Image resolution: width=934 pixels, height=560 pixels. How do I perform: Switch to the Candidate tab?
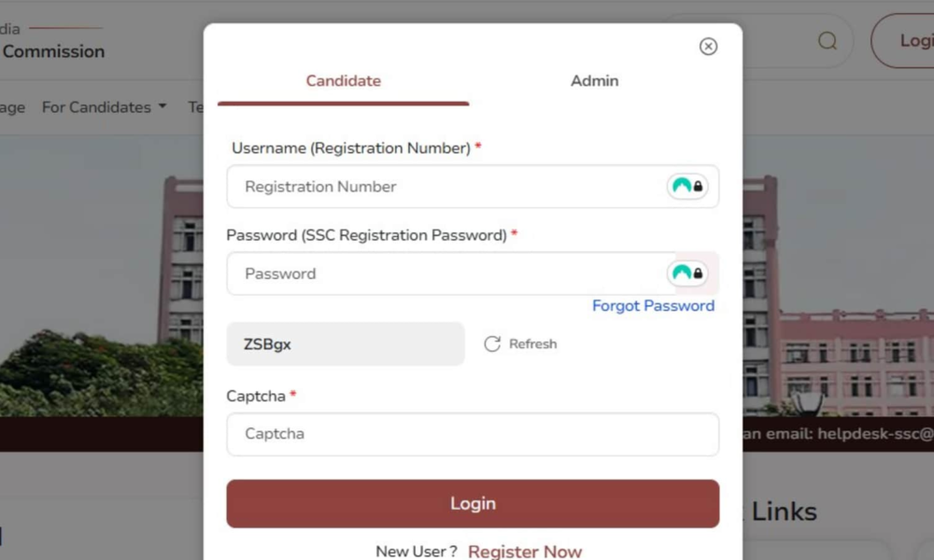click(344, 81)
